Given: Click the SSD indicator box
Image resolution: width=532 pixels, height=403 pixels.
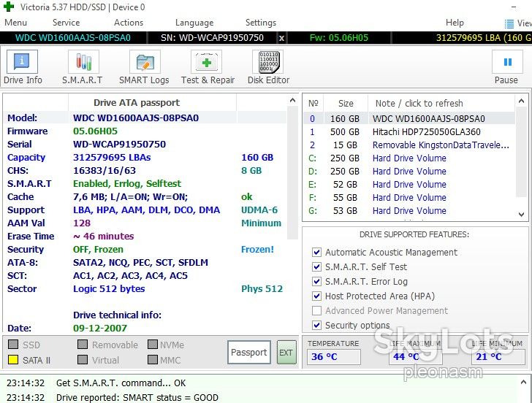Looking at the screenshot, I should [x=13, y=345].
